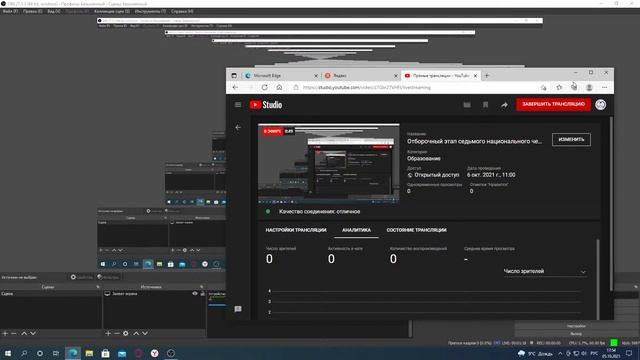Open OBS Правка menu

[x=32, y=11]
